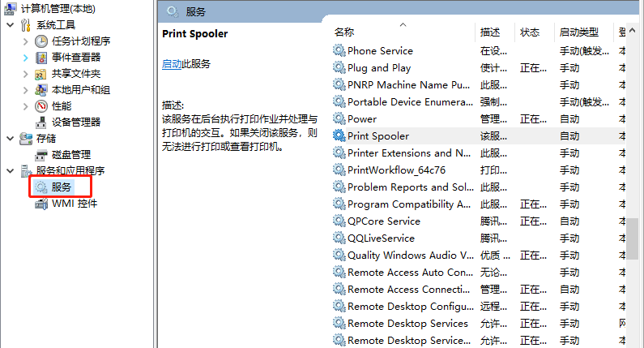Expand the Task Scheduler node
The image size is (644, 348).
point(25,41)
